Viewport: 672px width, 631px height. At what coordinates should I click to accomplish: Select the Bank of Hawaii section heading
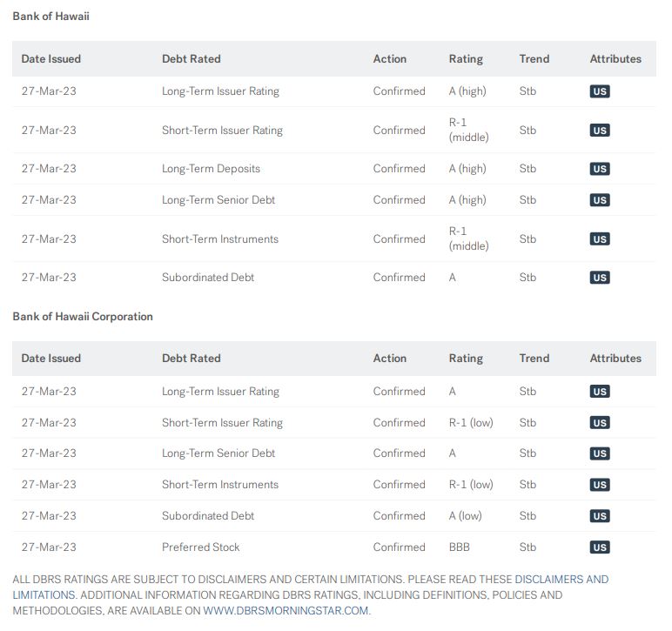click(x=51, y=17)
